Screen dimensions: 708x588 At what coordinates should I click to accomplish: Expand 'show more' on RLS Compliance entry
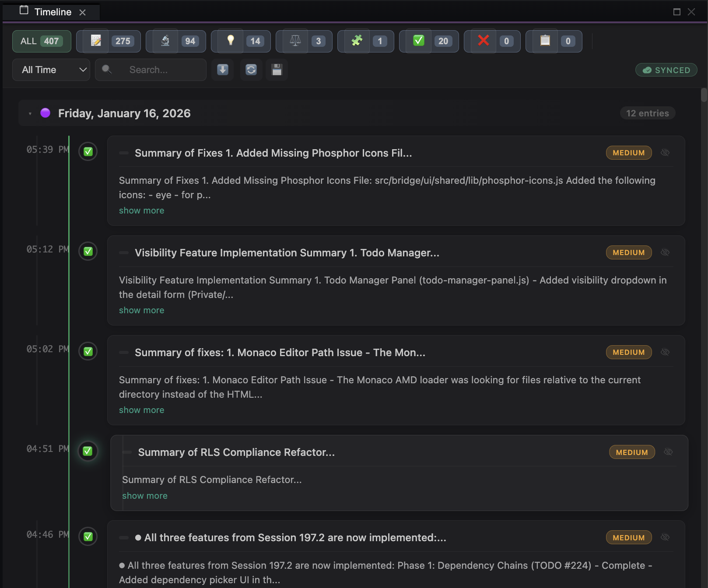pos(145,496)
